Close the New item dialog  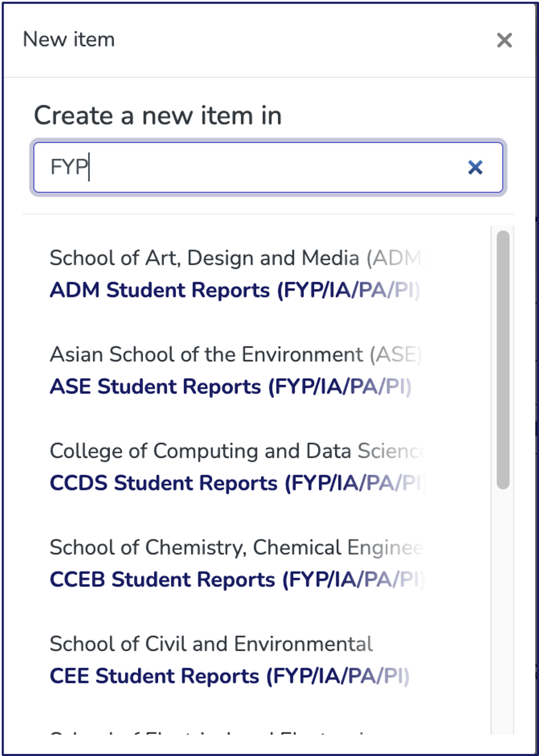point(504,40)
